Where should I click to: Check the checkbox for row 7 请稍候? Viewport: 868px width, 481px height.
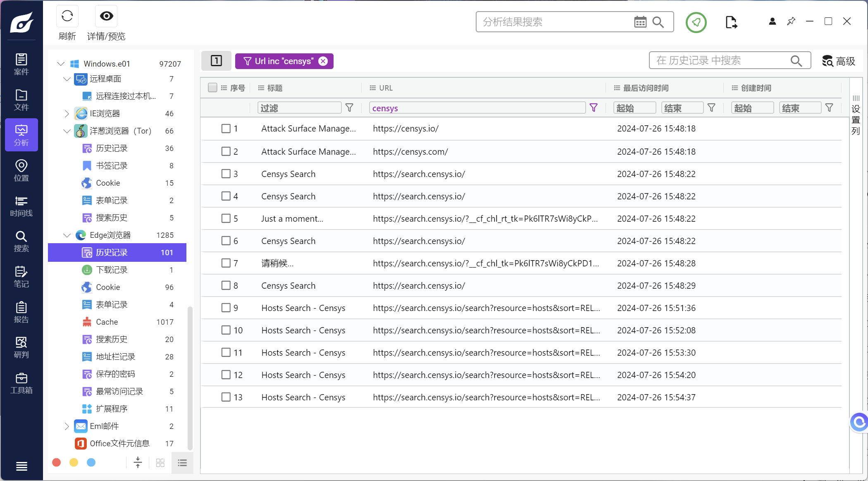[x=226, y=263]
